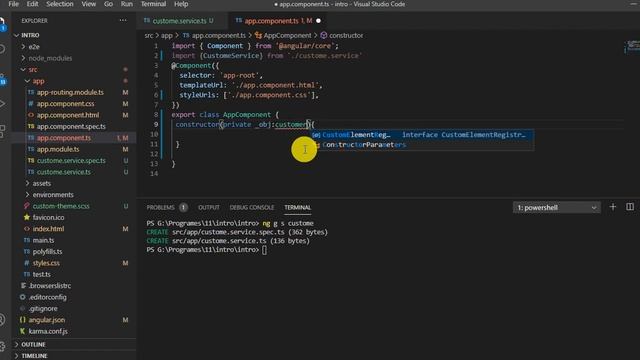This screenshot has height=360, width=640.
Task: Open test.ts in the explorer
Action: point(42,274)
